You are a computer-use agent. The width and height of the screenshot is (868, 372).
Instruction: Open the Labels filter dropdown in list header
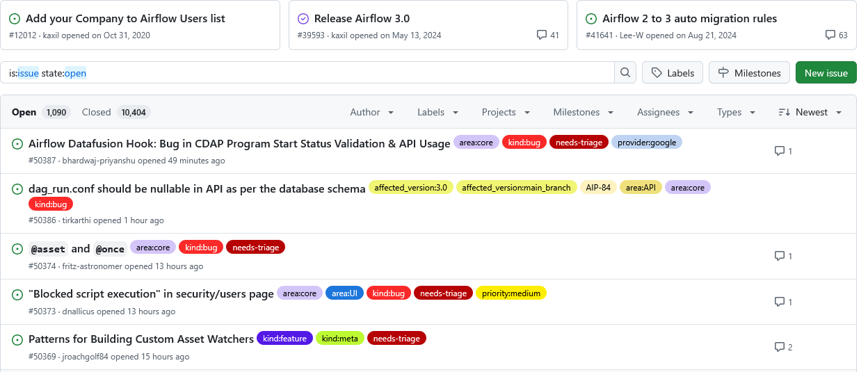click(437, 112)
